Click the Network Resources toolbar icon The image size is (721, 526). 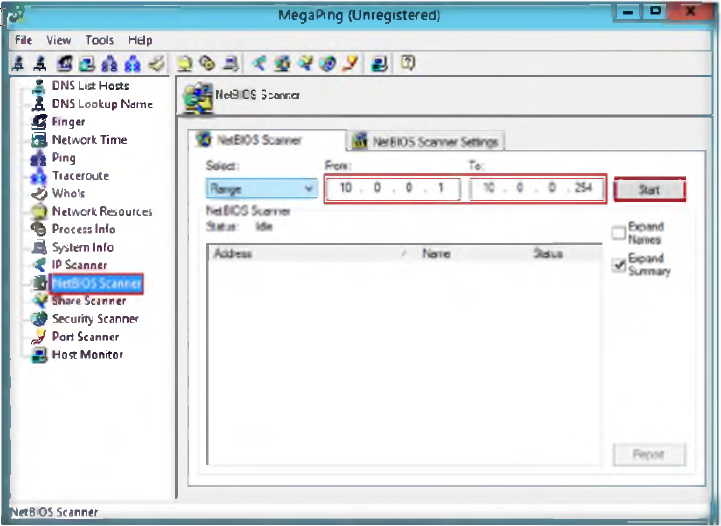point(184,63)
